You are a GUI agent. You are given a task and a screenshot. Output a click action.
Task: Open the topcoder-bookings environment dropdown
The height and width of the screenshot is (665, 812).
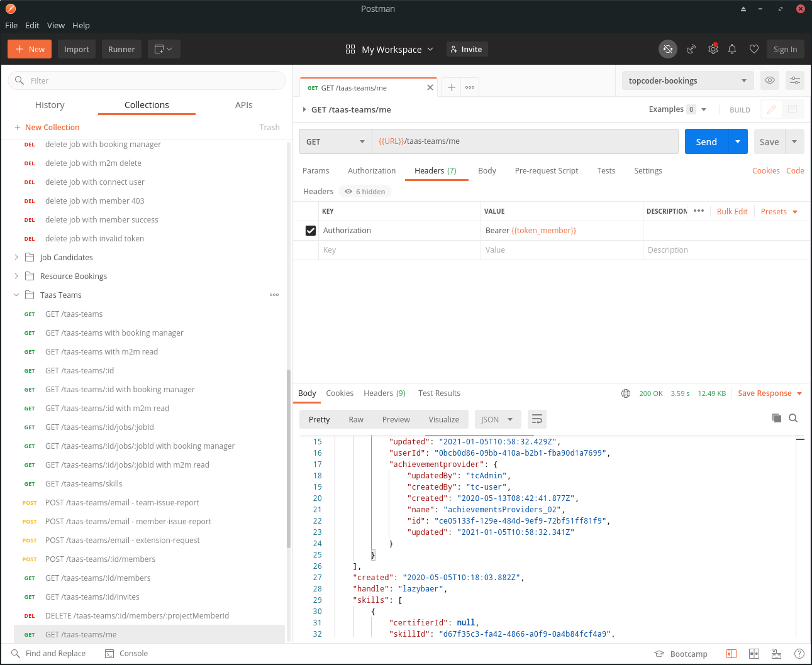tap(687, 80)
